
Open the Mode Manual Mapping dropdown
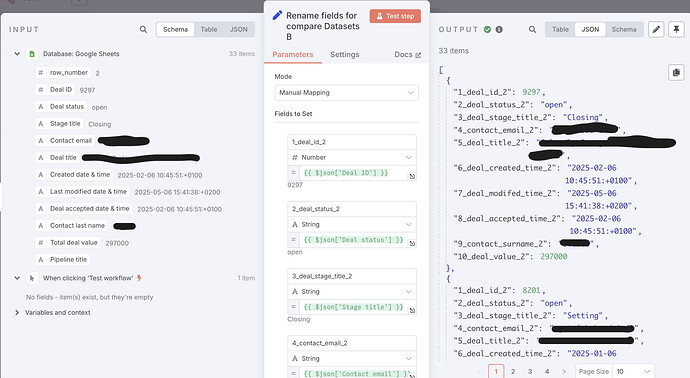pyautogui.click(x=346, y=93)
